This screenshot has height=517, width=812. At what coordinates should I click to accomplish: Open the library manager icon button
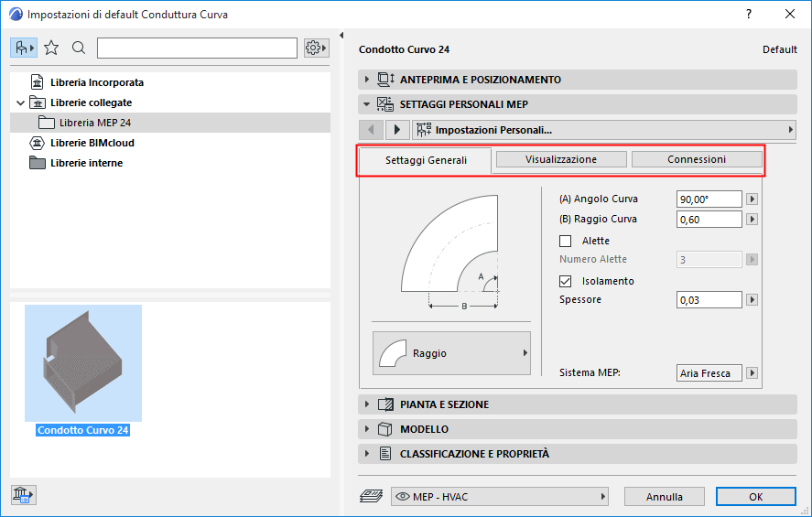(x=23, y=495)
